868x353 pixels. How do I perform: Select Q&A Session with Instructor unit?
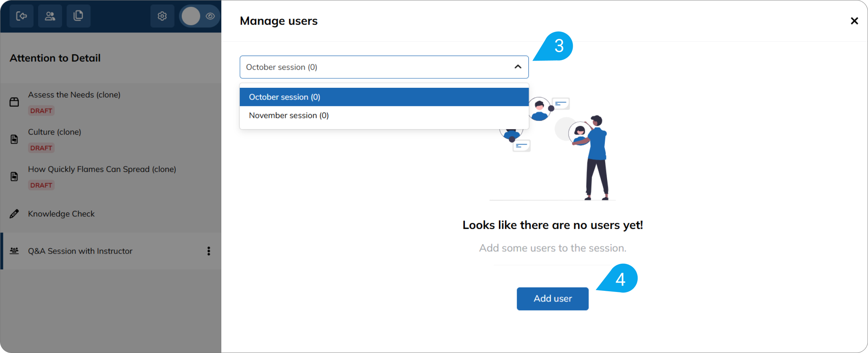[111, 251]
